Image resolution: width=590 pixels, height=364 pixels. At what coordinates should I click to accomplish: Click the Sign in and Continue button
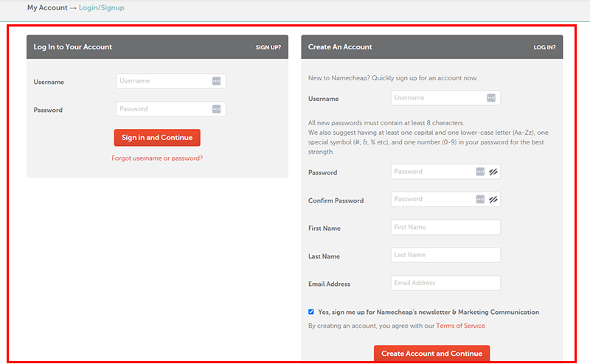pyautogui.click(x=157, y=138)
